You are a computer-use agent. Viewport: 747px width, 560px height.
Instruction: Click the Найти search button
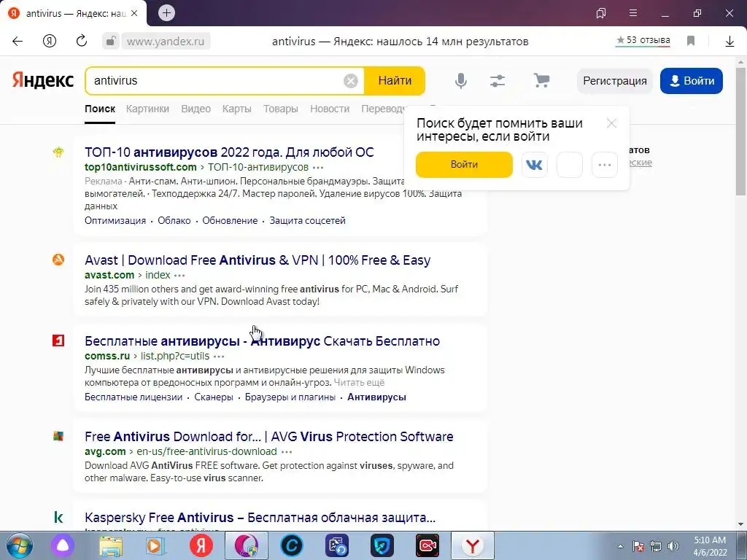[395, 81]
